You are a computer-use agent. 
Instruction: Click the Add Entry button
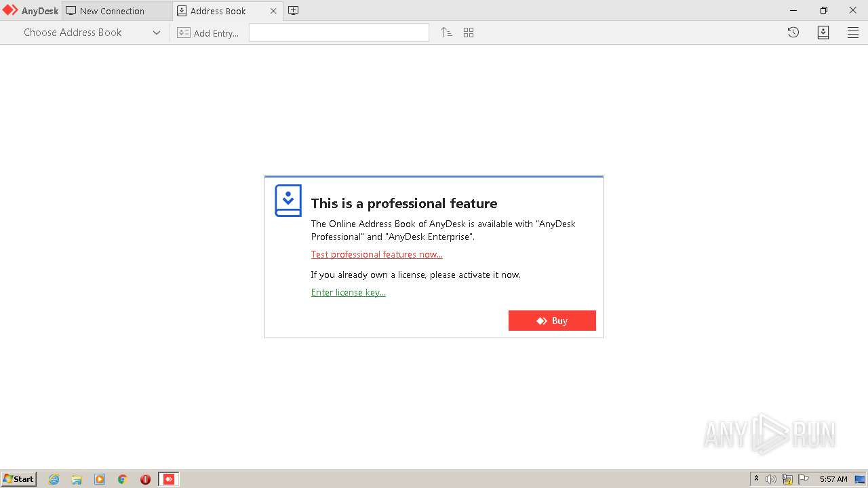click(x=208, y=33)
